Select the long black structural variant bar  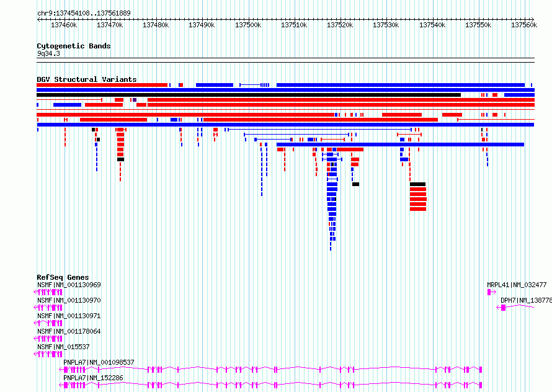click(x=249, y=95)
